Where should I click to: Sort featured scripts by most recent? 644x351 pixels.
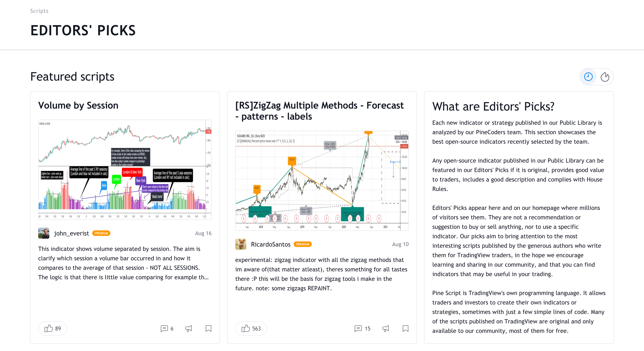588,77
